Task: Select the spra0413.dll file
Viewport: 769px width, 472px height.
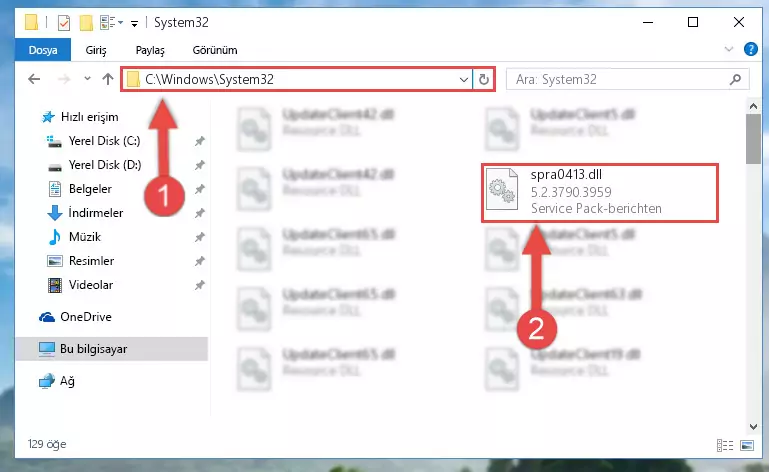Action: click(600, 192)
